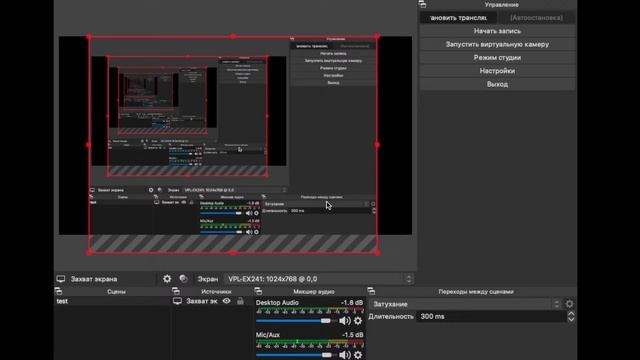Image resolution: width=640 pixels, height=360 pixels.
Task: Click the preview's right-middle red handle
Action: point(377,145)
